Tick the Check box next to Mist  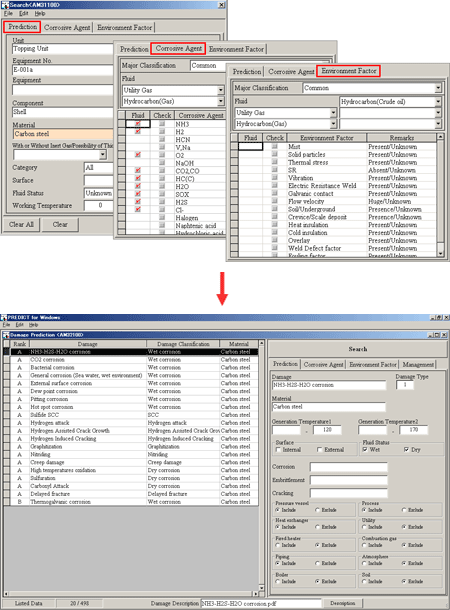click(x=275, y=146)
